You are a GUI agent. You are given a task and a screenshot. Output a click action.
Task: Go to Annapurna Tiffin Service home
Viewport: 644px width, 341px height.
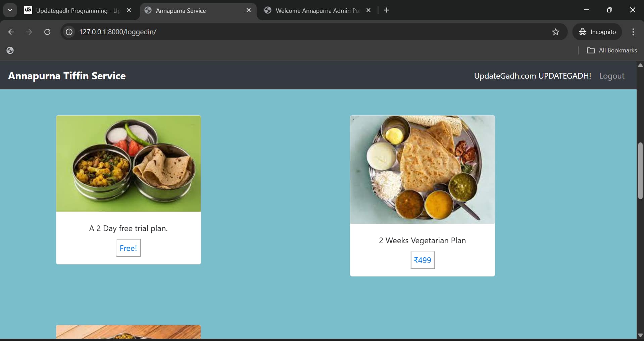[x=67, y=76]
